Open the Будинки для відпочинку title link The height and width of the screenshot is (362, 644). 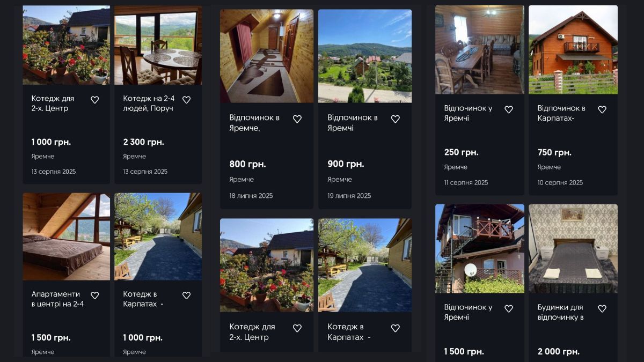pos(561,312)
